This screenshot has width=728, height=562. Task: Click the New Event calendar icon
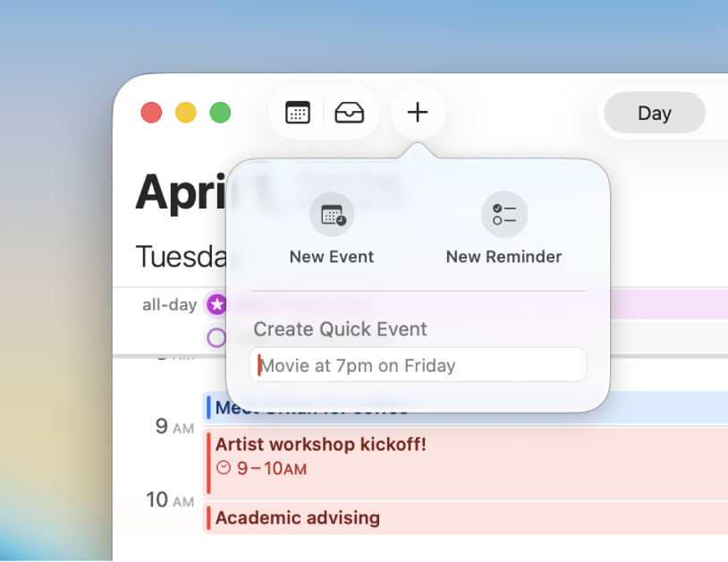pyautogui.click(x=332, y=216)
